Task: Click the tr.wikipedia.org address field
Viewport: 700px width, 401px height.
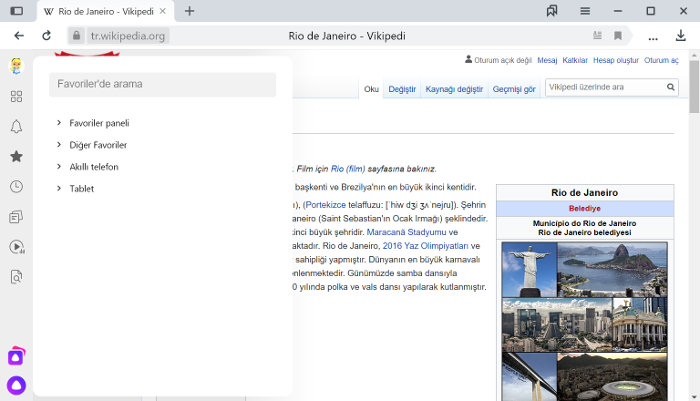Action: point(128,36)
